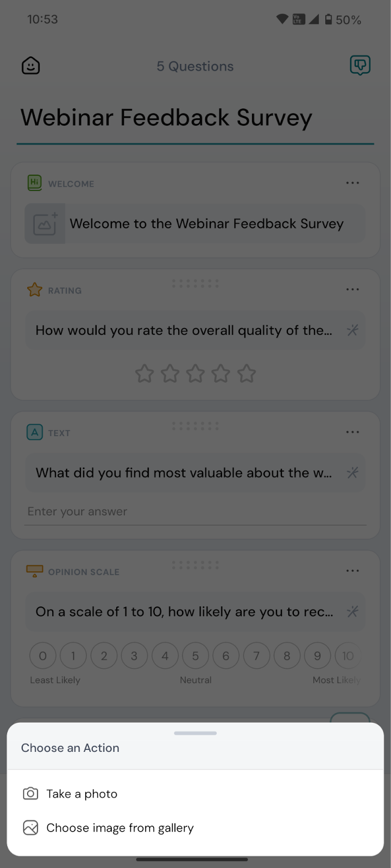Open options menu for Text card
Viewport: 391px width, 868px height.
(352, 432)
